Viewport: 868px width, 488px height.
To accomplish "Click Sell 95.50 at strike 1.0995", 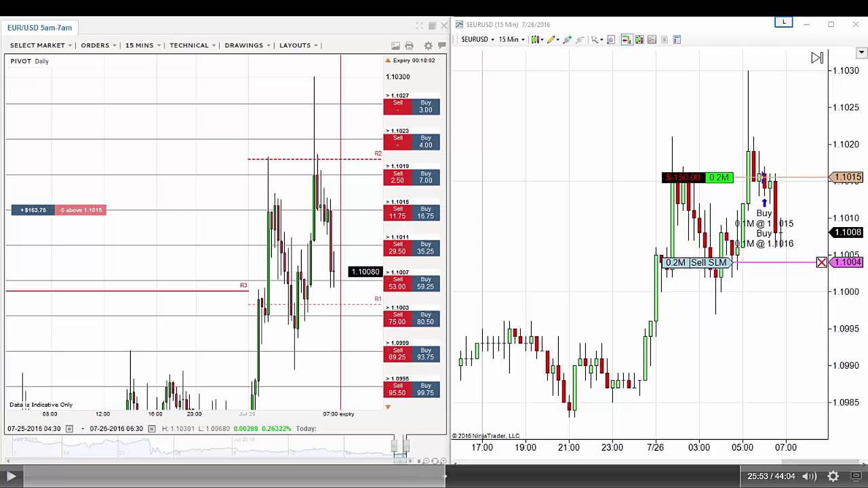I will 397,390.
